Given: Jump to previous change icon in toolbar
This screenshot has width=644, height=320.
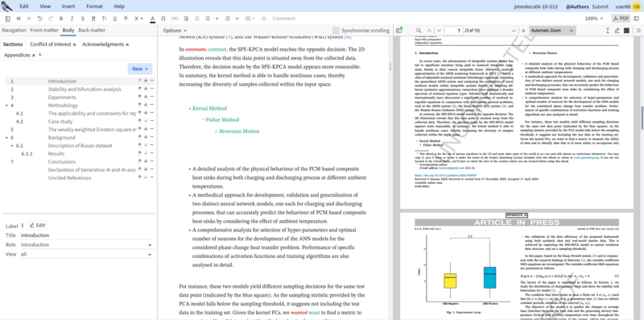Looking at the screenshot, I should [18, 19].
